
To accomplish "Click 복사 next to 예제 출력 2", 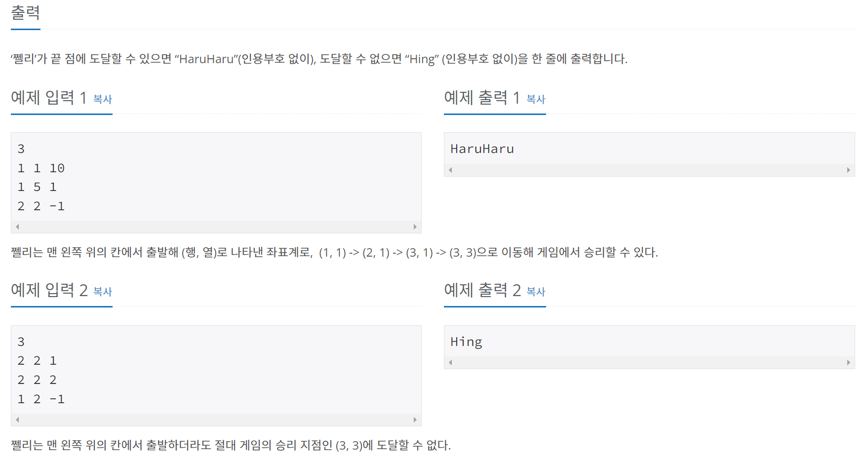I will [536, 292].
